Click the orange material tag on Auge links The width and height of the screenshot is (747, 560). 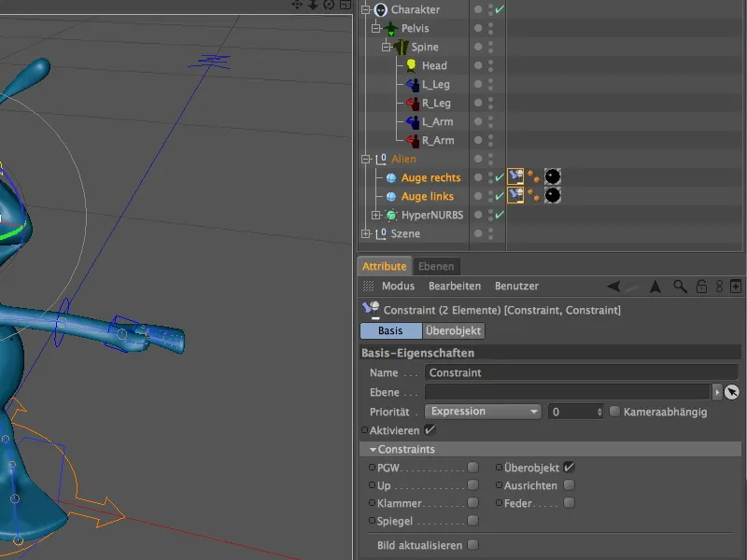(x=534, y=195)
